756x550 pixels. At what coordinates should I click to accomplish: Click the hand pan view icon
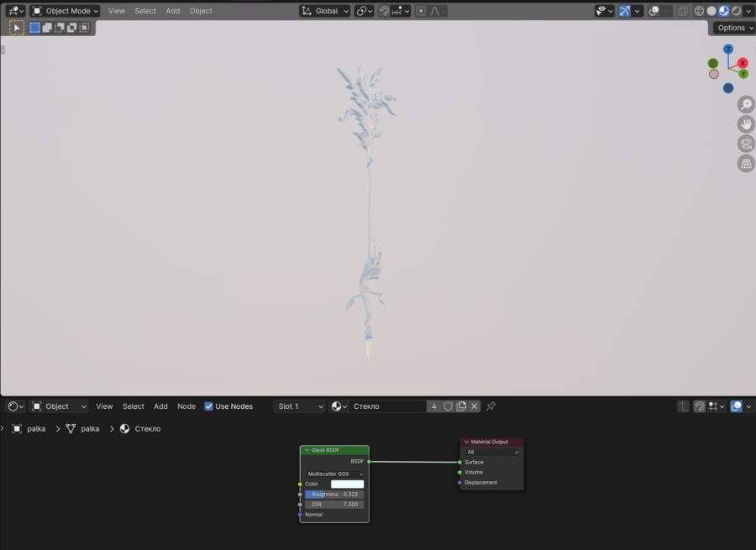(745, 124)
